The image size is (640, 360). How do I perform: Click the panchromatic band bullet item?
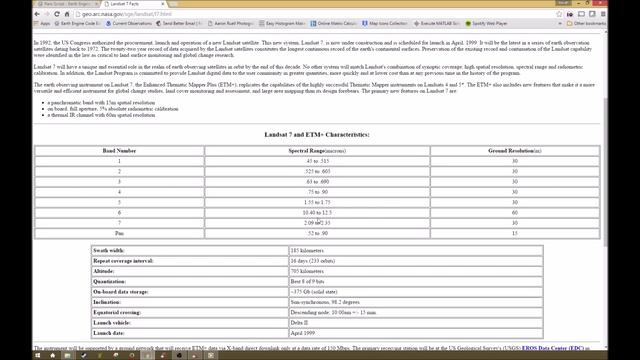(101, 103)
